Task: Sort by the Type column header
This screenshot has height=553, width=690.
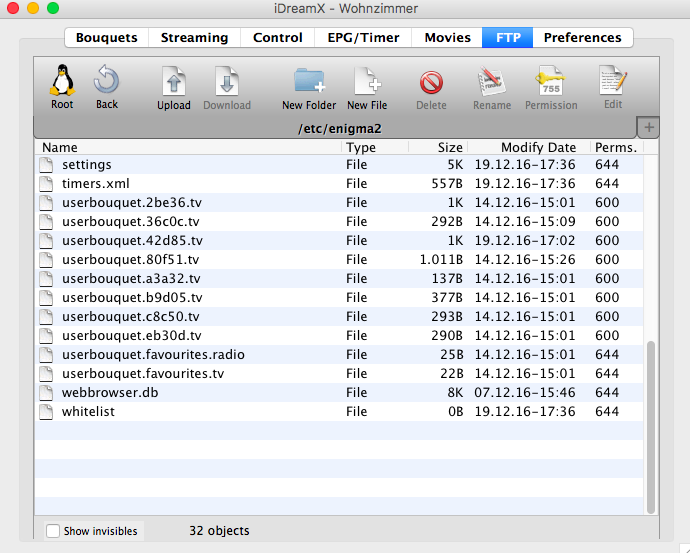Action: [375, 147]
